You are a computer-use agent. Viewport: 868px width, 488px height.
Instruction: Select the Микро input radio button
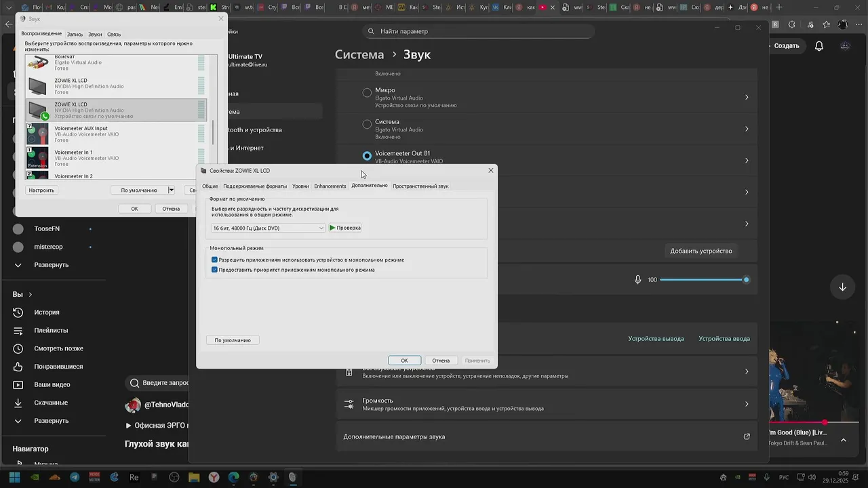tap(367, 93)
